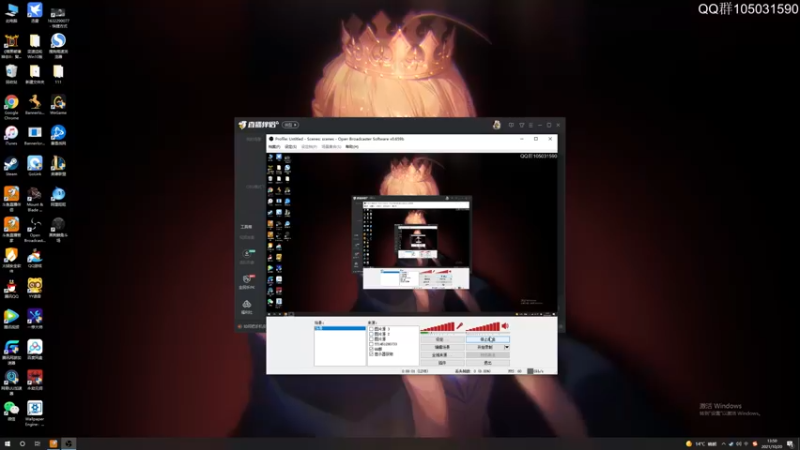Open the GoLink desktop shortcut
This screenshot has width=800, height=450.
34,164
